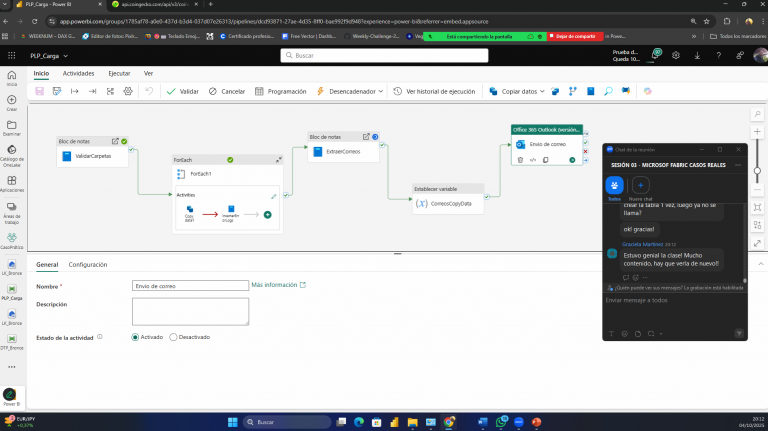Click the Descripción text field
The height and width of the screenshot is (431, 768).
(x=190, y=311)
